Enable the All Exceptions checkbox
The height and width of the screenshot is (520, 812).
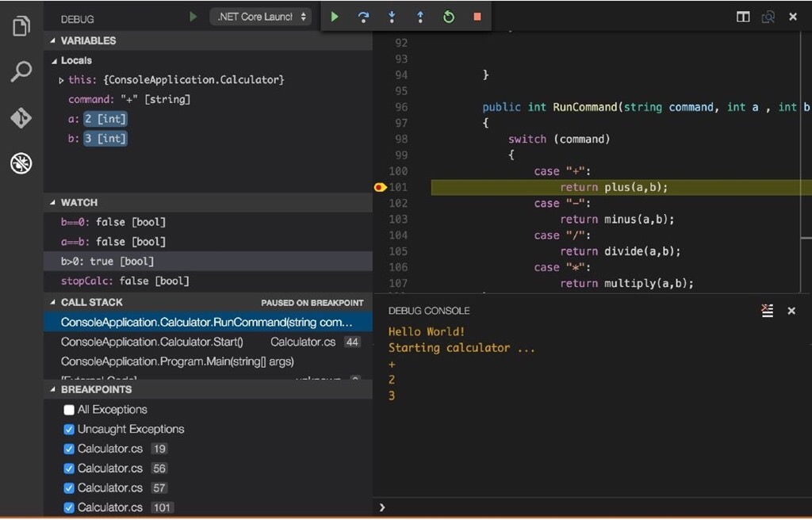click(x=69, y=410)
